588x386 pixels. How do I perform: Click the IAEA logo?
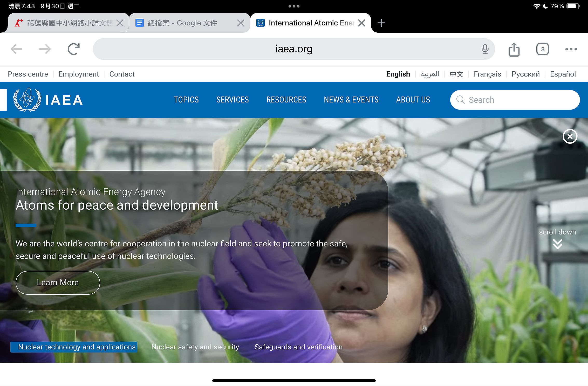[48, 100]
